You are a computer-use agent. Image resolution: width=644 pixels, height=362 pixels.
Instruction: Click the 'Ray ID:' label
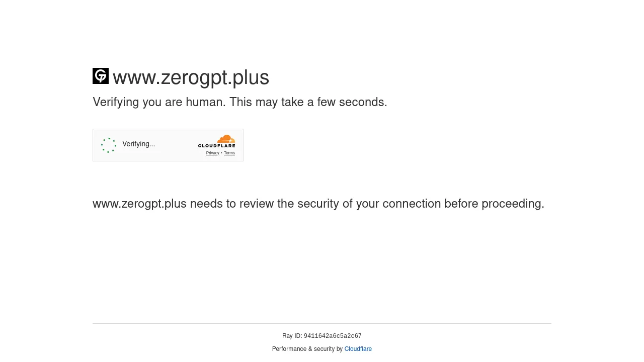point(292,336)
